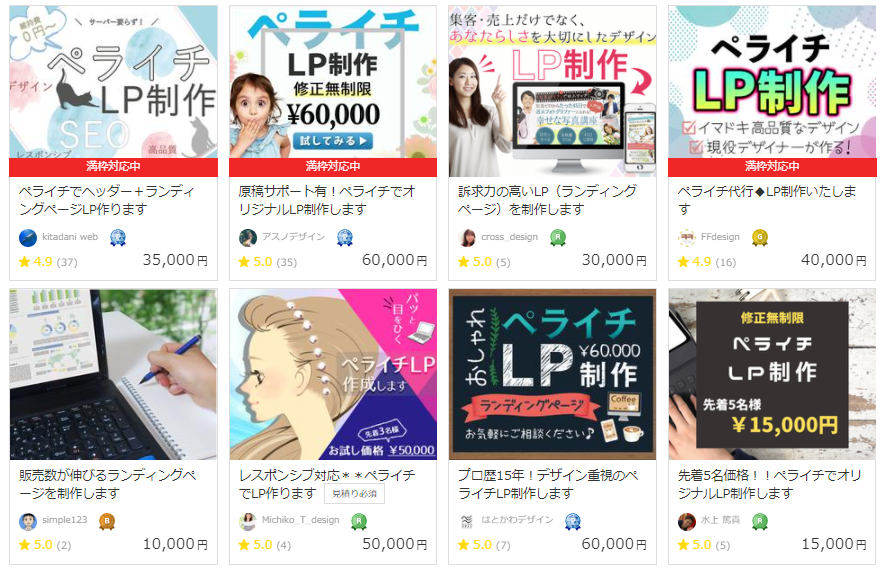Click the 満枠対応中 red banner on kitadani listing
The height and width of the screenshot is (571, 884).
[113, 166]
